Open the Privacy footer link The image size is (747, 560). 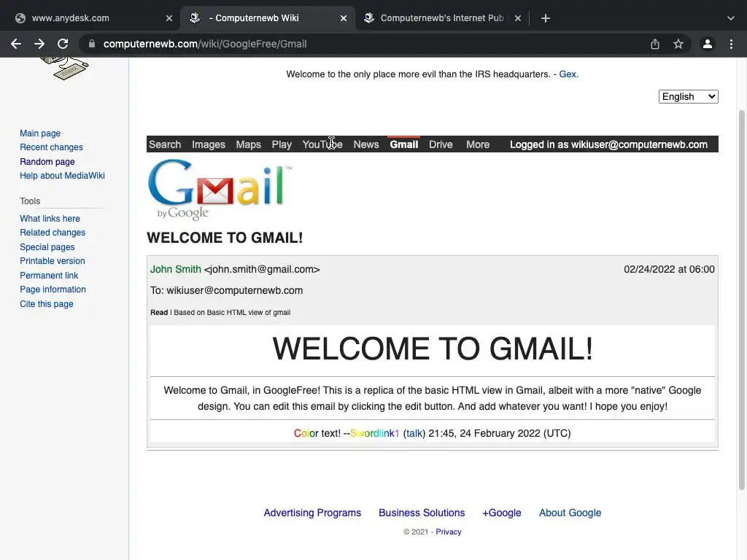449,532
